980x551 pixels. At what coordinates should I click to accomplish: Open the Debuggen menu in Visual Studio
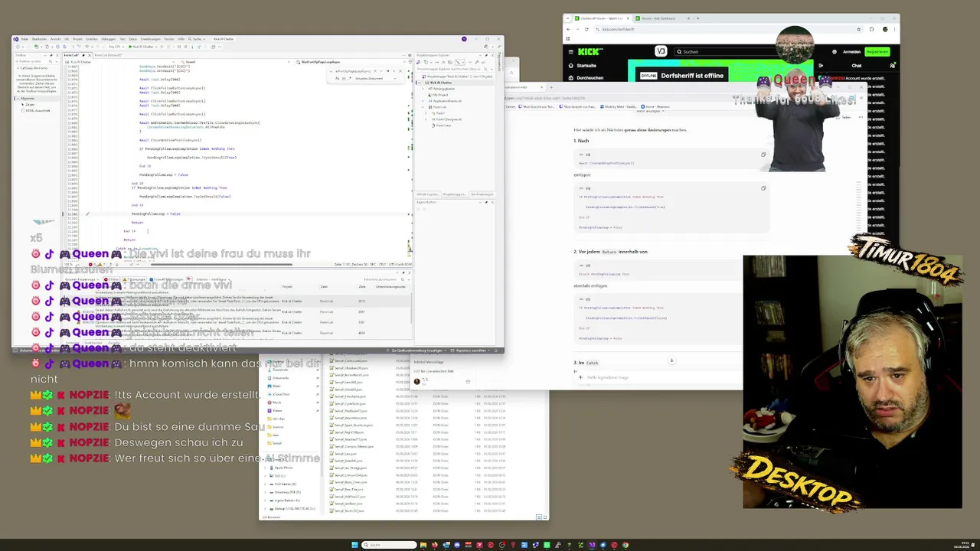click(x=108, y=39)
